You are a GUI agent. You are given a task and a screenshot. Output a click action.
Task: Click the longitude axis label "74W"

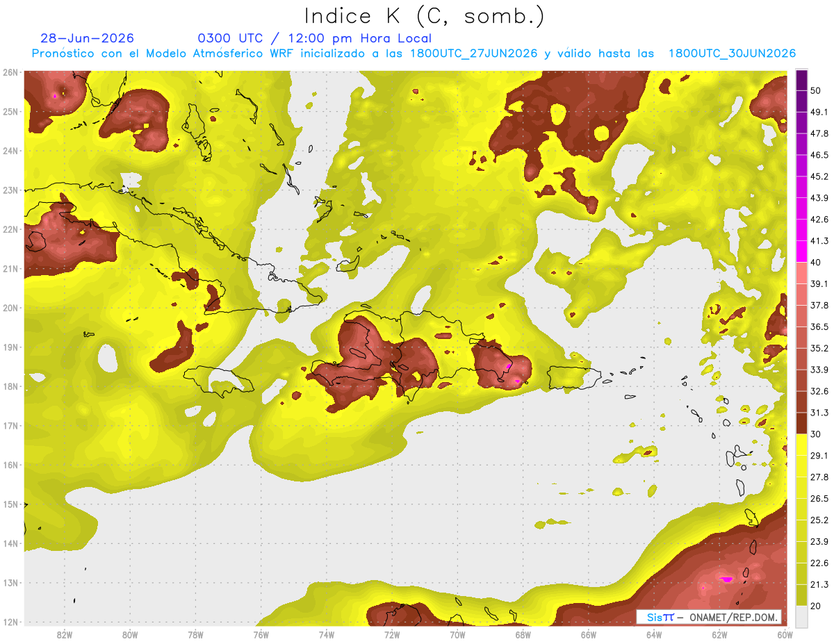[327, 634]
